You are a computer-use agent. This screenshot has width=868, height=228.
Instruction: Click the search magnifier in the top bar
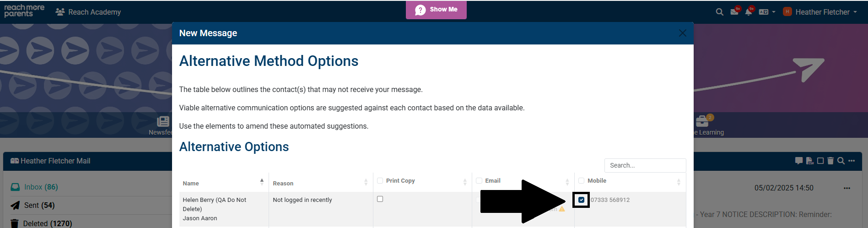[719, 12]
